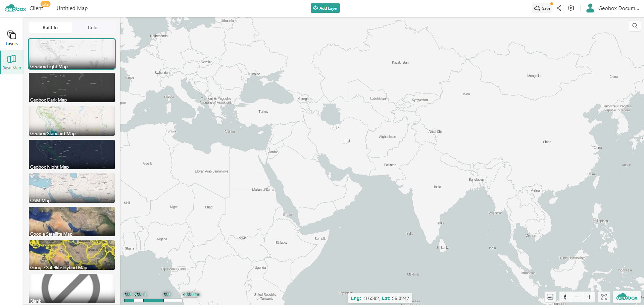This screenshot has width=644, height=305.
Task: Click the share map icon
Action: pos(559,8)
